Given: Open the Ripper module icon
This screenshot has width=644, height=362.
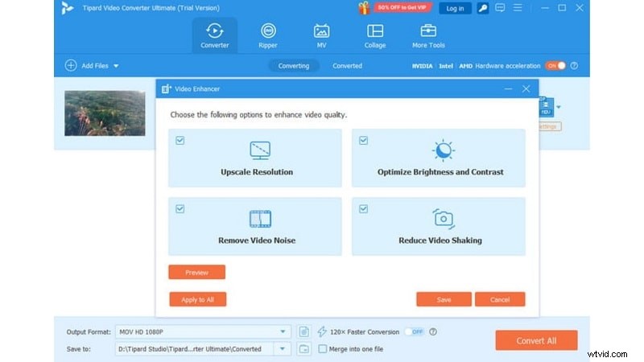Looking at the screenshot, I should [268, 31].
